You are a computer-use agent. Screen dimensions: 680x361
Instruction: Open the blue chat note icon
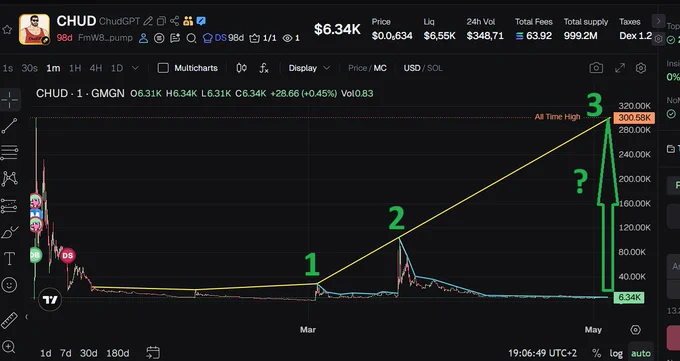click(x=201, y=21)
